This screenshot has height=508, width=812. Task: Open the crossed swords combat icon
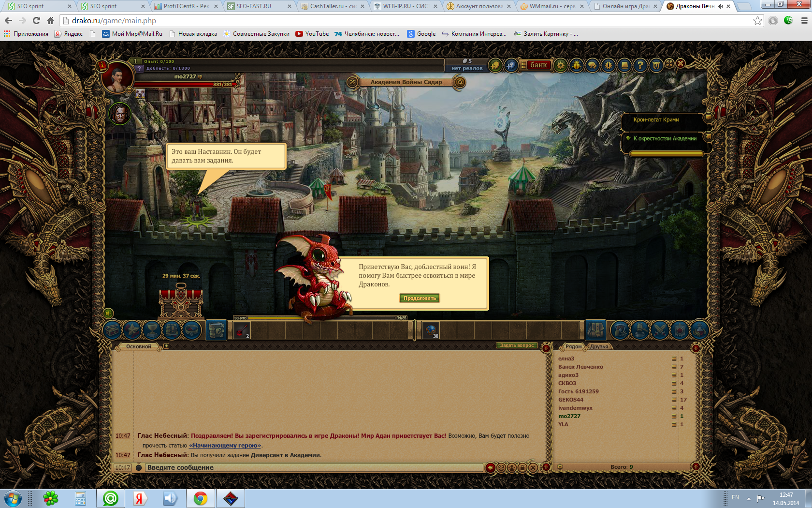tap(660, 330)
